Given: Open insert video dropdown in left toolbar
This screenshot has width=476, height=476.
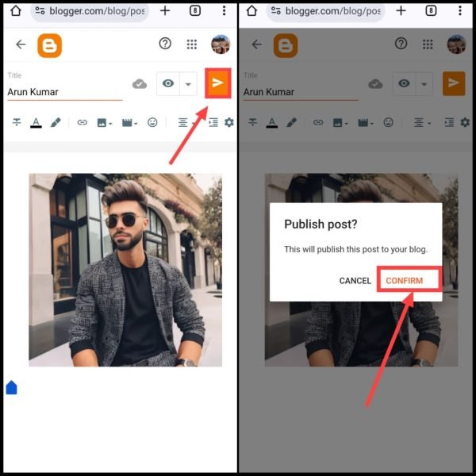Looking at the screenshot, I should click(129, 123).
